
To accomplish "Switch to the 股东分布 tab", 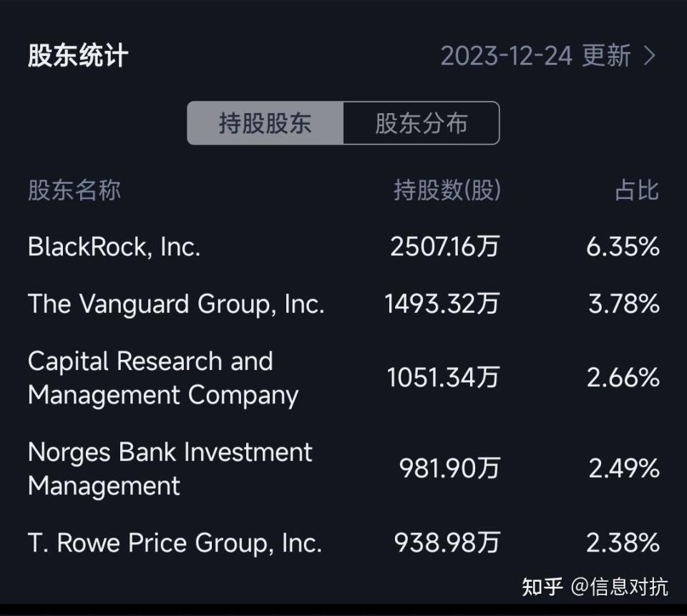I will pyautogui.click(x=422, y=123).
